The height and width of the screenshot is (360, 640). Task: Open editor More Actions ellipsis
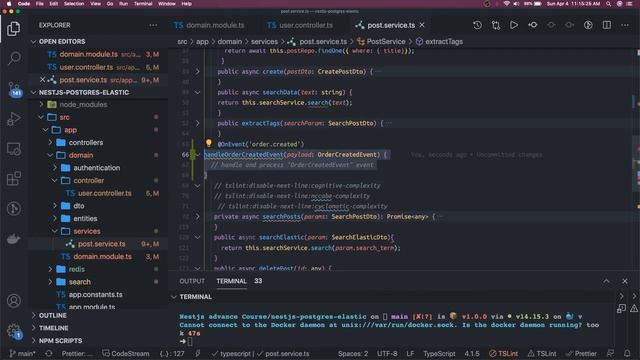pos(625,25)
